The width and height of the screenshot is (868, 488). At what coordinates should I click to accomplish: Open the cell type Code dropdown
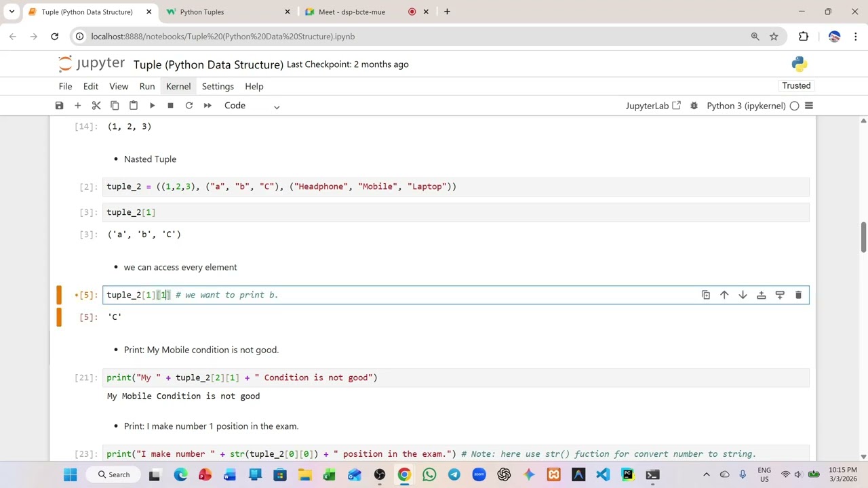coord(252,106)
